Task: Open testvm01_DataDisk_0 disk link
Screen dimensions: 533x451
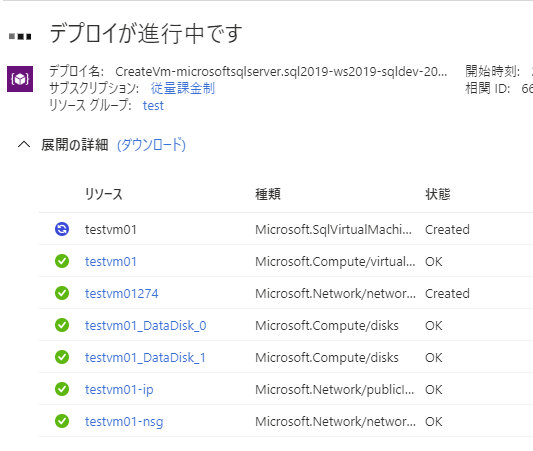Action: [145, 326]
